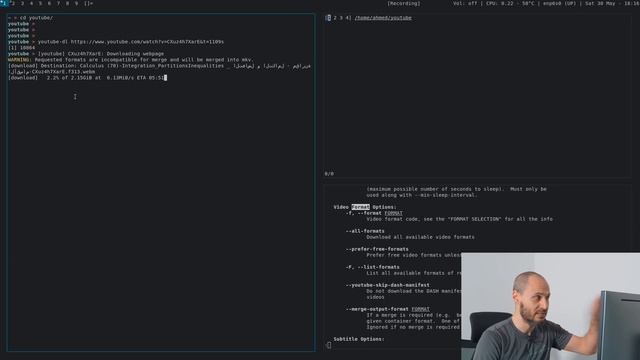Click the 0/0 item counter in the file manager

tap(329, 174)
